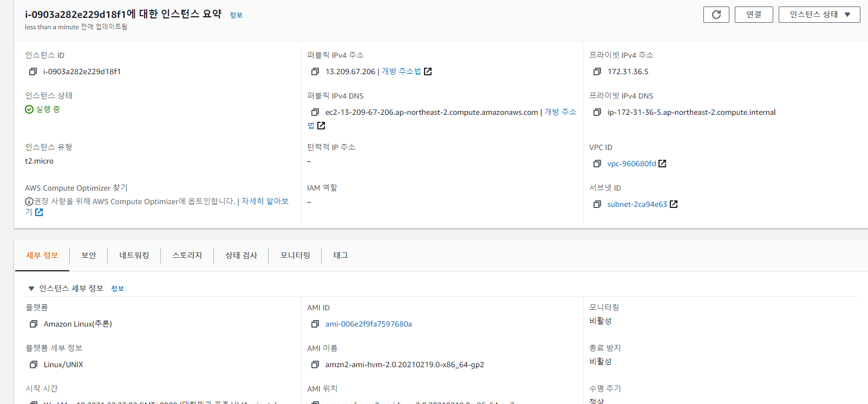Viewport: 868px width, 404px height.
Task: Select the 태그 tab
Action: [341, 256]
